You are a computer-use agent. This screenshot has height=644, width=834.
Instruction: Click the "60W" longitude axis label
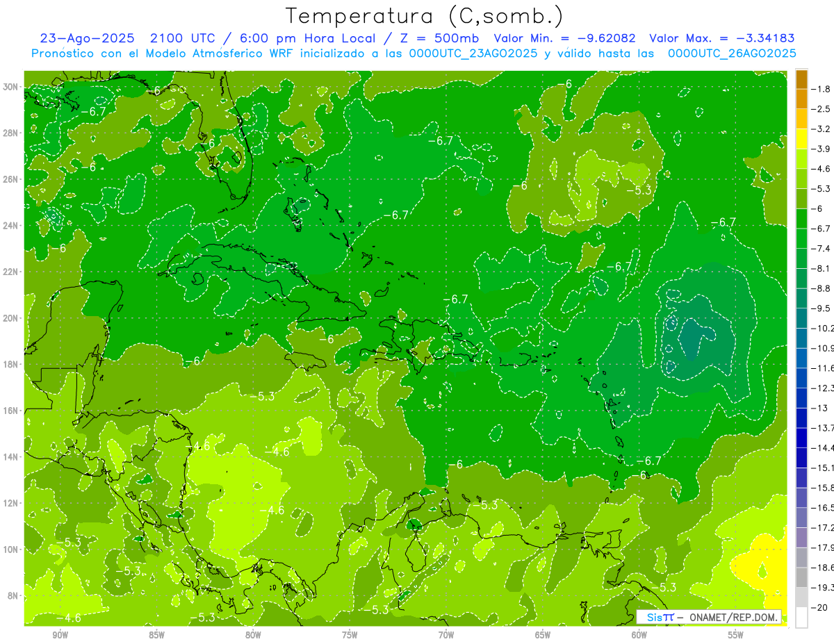[639, 636]
